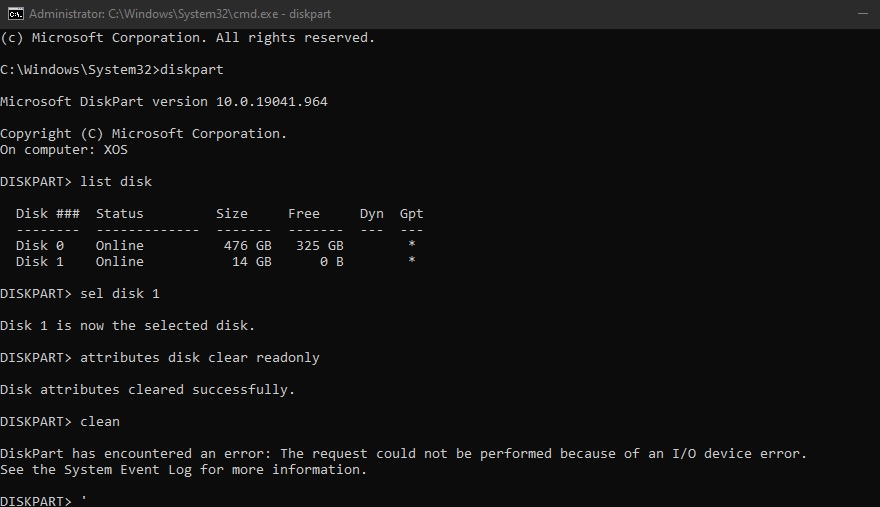Click the Disk 1 row label
The image size is (880, 507).
click(x=40, y=262)
